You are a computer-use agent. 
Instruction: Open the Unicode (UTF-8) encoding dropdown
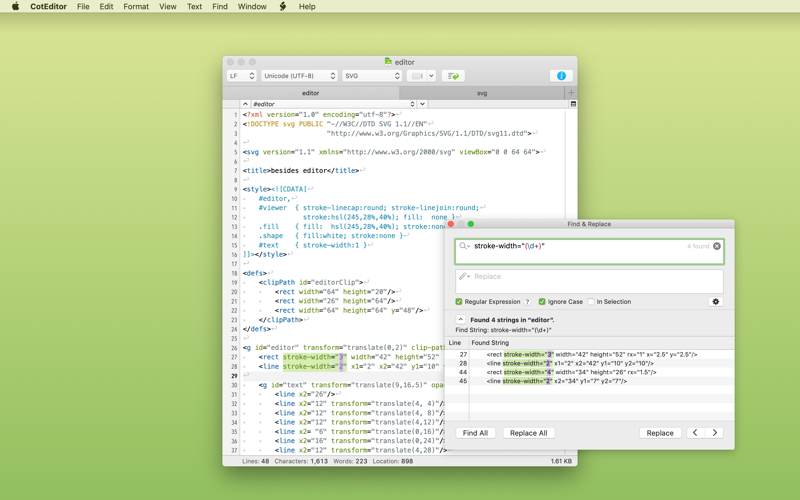(x=299, y=76)
